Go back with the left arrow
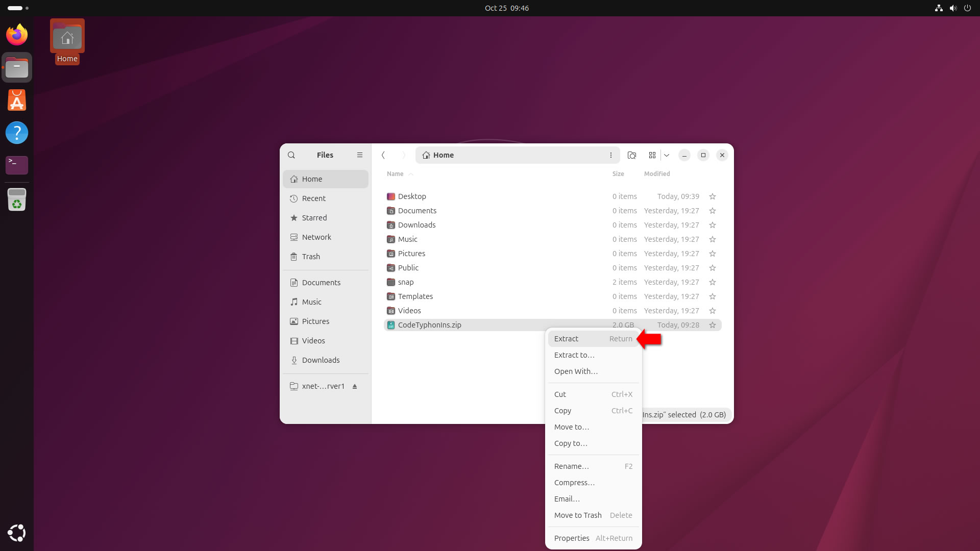The width and height of the screenshot is (980, 551). tap(383, 155)
